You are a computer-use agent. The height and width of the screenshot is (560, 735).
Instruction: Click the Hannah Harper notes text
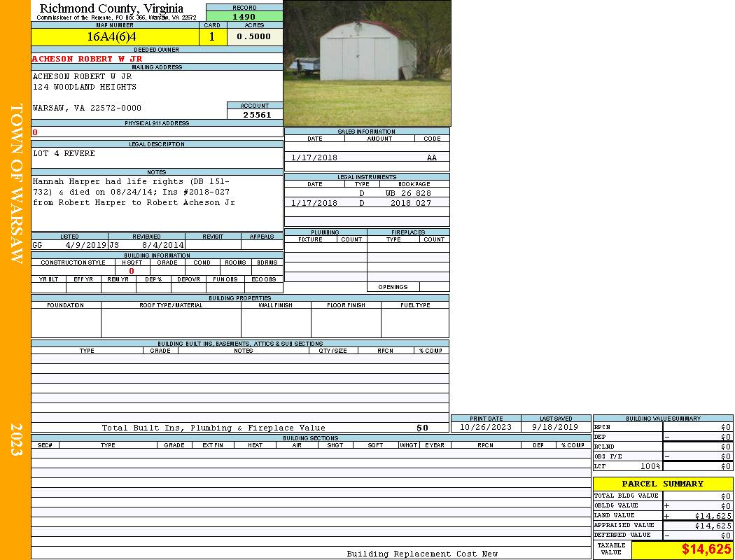pyautogui.click(x=134, y=192)
